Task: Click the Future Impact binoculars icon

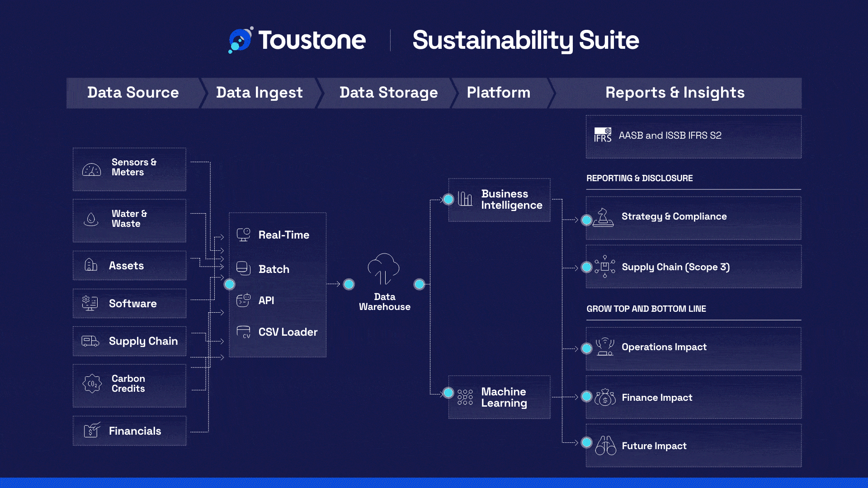Action: tap(605, 446)
